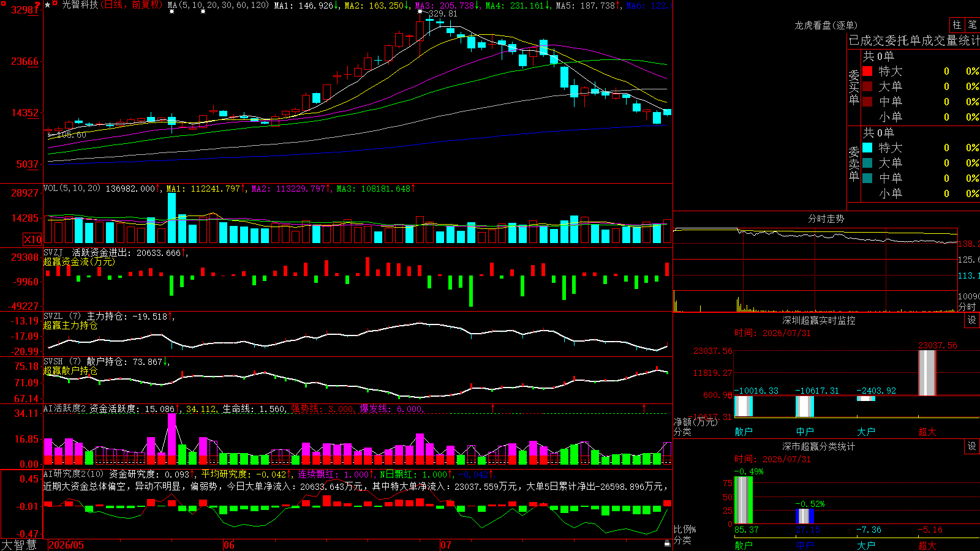Select 超大 tab in 深市超赢分类统计

927,545
